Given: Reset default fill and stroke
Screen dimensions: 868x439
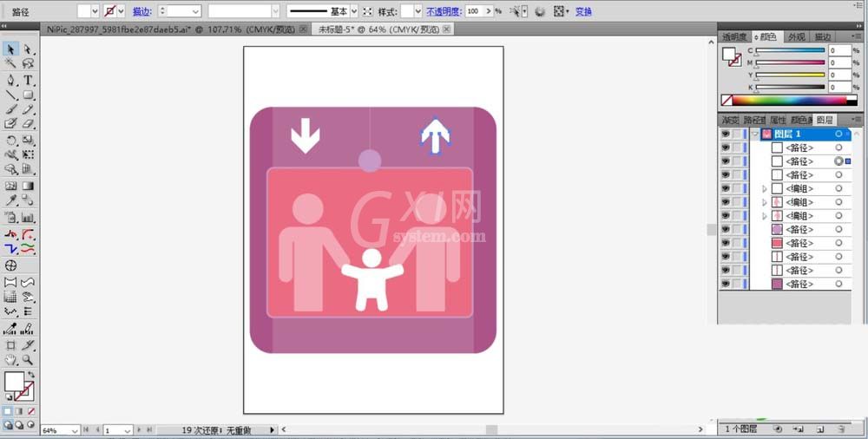Looking at the screenshot, I should point(9,397).
